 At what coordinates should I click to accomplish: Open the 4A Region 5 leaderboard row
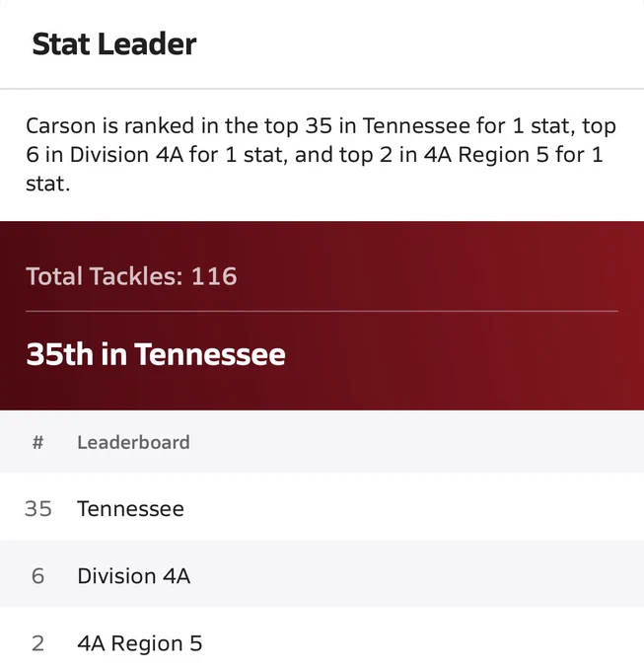coord(322,640)
